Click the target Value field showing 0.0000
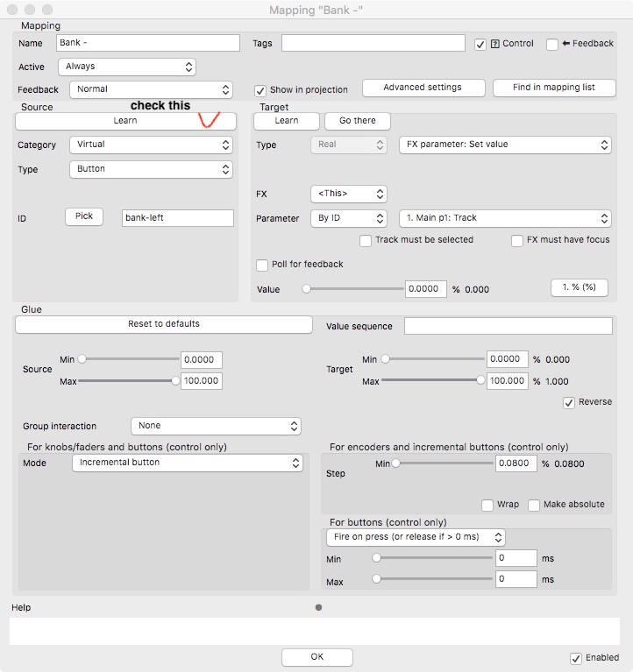The image size is (633, 672). [x=426, y=289]
